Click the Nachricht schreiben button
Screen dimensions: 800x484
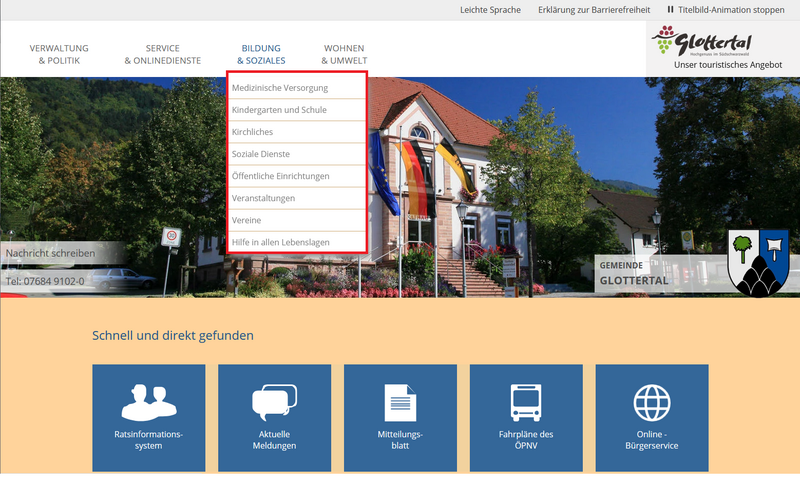[50, 253]
